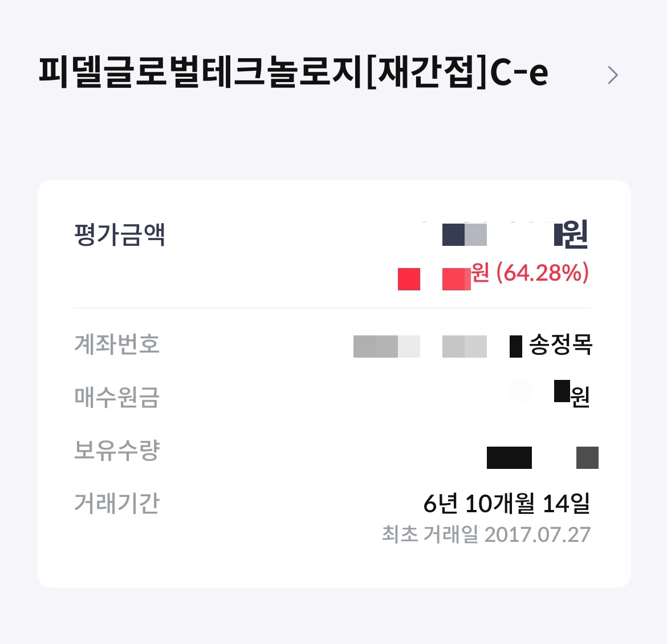
Task: Click the 보유수량 row
Action: [x=115, y=452]
